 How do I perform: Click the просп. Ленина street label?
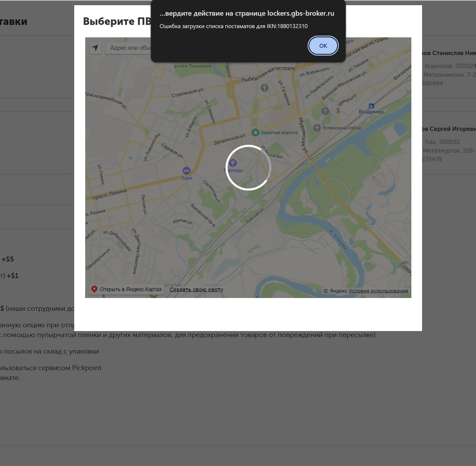coord(110,194)
